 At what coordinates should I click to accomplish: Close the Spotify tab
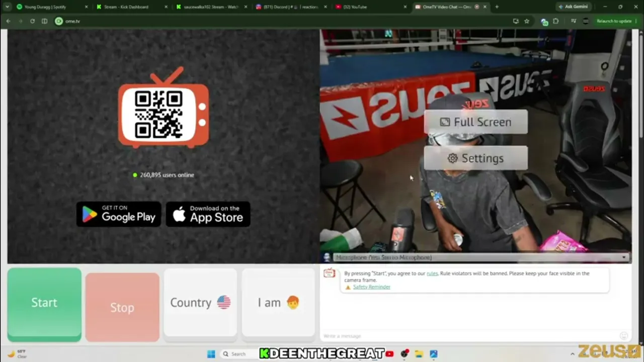(87, 7)
